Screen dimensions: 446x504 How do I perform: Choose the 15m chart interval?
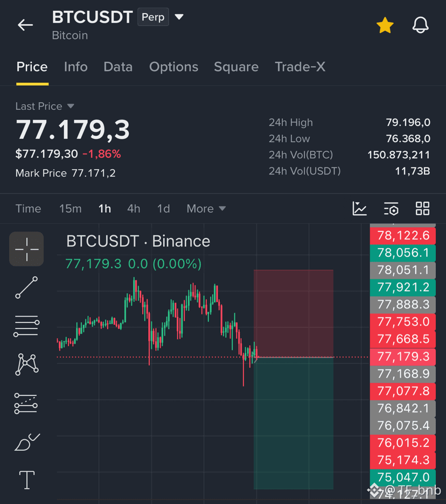coord(71,208)
